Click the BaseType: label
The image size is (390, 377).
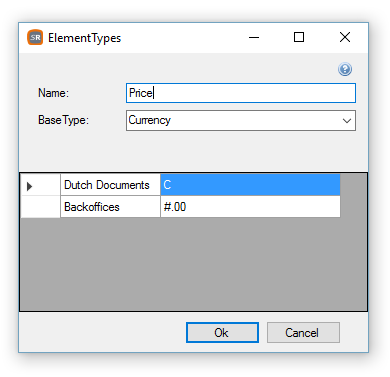pos(63,120)
